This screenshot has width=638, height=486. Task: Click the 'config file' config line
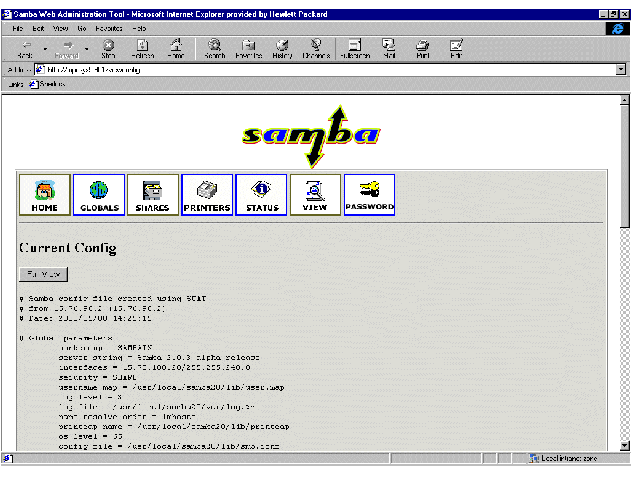tap(169, 446)
